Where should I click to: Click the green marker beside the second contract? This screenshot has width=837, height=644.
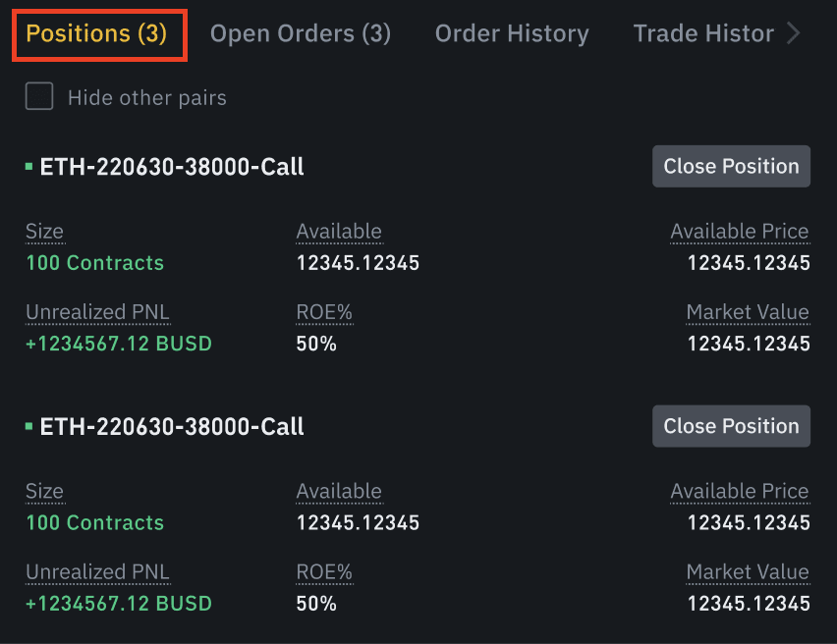[29, 427]
